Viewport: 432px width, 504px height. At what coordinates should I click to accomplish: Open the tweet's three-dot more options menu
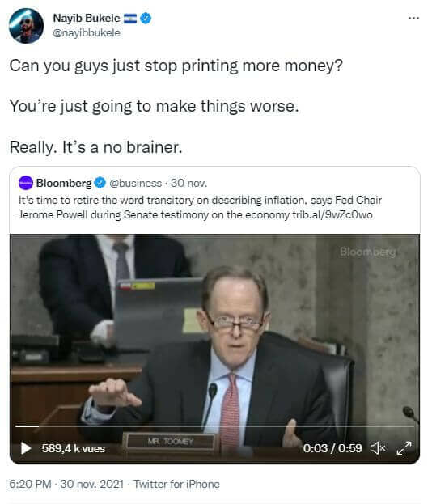(x=413, y=19)
